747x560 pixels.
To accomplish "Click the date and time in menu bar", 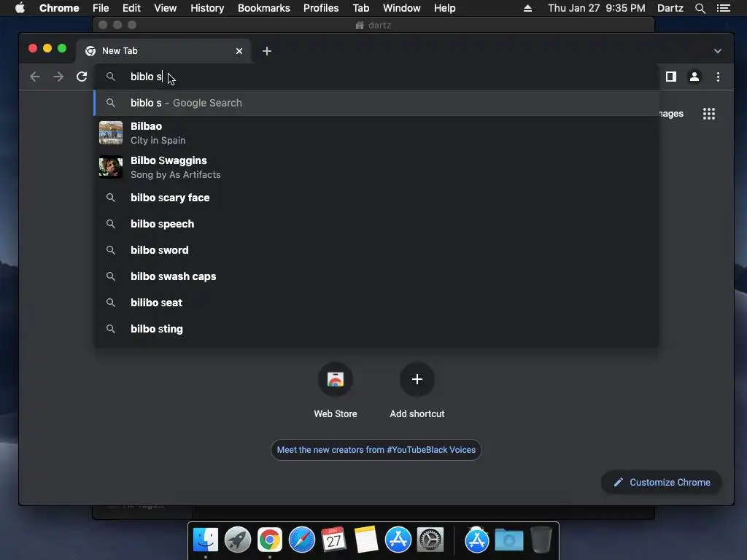I will tap(597, 8).
